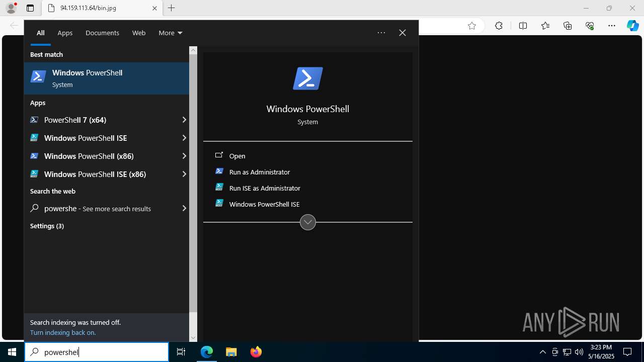Viewport: 644px width, 362px height.
Task: Expand the PowerShell 7 (x64) chevron arrow
Action: point(184,120)
